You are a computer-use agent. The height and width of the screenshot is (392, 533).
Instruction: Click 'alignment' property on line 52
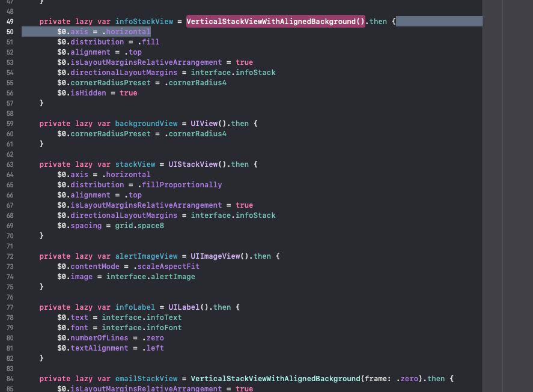90,52
